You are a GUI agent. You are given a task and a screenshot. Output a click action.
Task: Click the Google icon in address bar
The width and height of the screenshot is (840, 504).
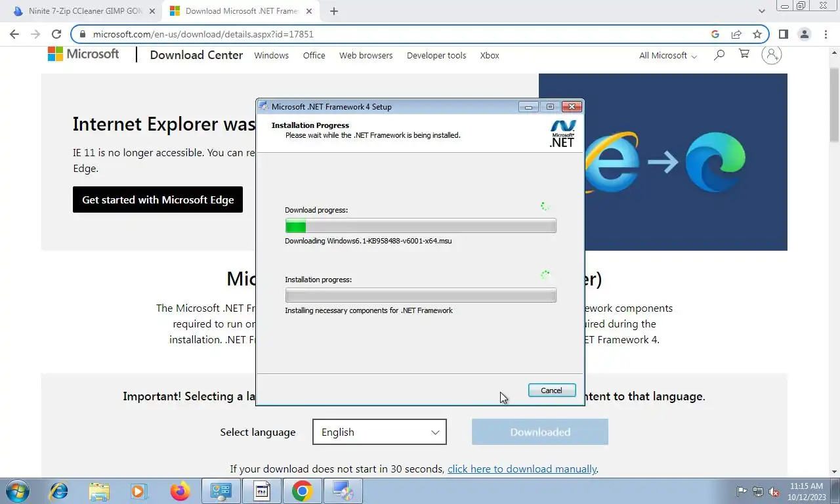pyautogui.click(x=715, y=34)
